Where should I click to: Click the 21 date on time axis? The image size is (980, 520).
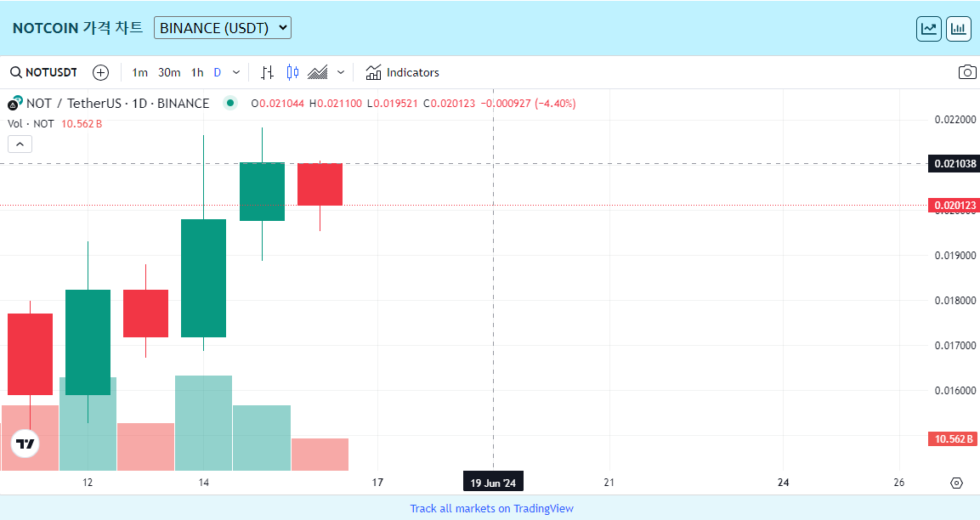tap(609, 483)
